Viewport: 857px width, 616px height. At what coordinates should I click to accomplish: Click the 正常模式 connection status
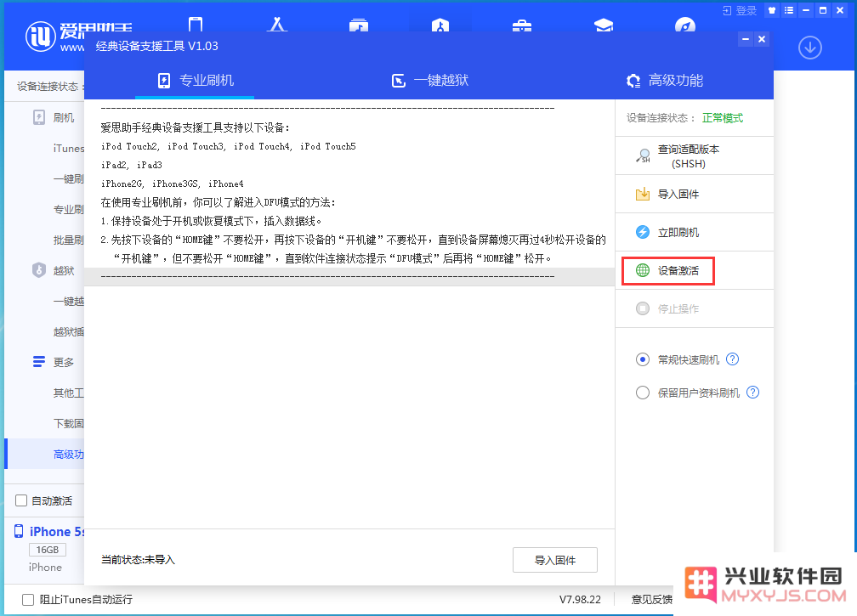point(723,118)
